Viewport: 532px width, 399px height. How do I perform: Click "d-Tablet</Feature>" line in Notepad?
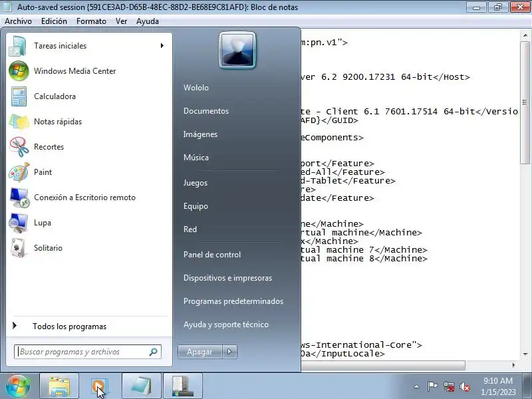(x=348, y=181)
